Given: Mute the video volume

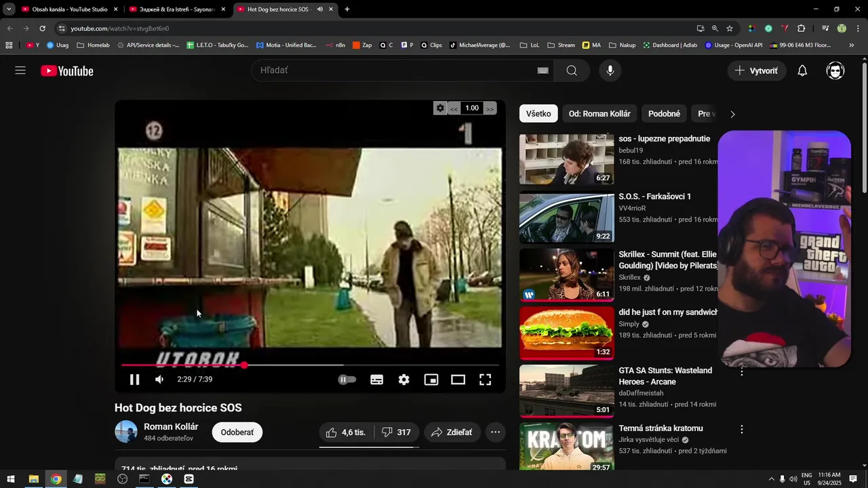Looking at the screenshot, I should pos(159,380).
